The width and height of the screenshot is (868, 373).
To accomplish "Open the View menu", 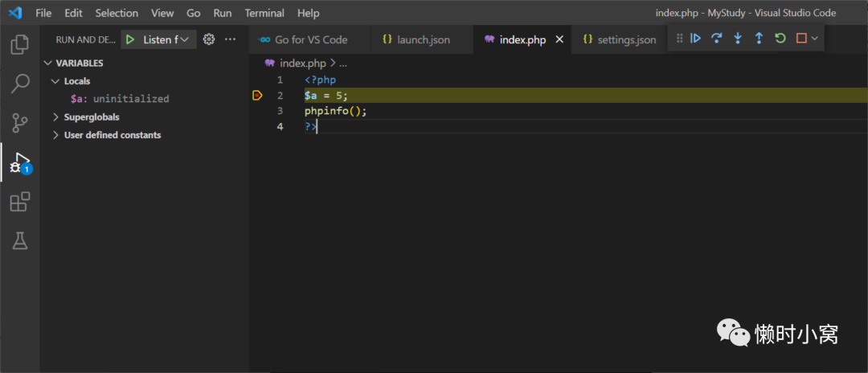I will click(162, 13).
